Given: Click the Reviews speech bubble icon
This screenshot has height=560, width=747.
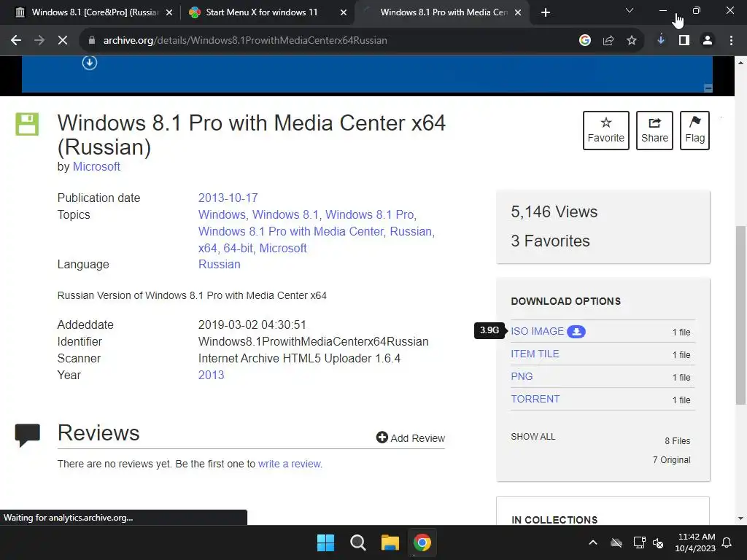Looking at the screenshot, I should (x=27, y=435).
